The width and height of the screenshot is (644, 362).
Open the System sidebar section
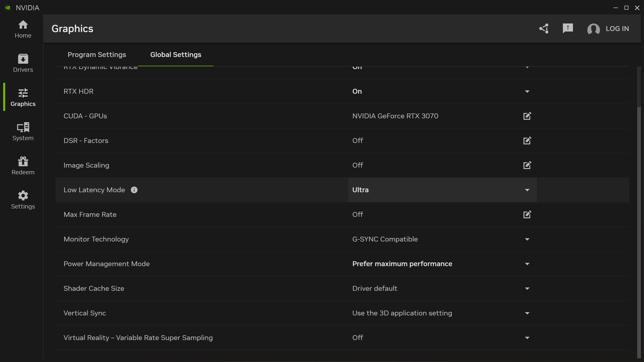tap(23, 132)
